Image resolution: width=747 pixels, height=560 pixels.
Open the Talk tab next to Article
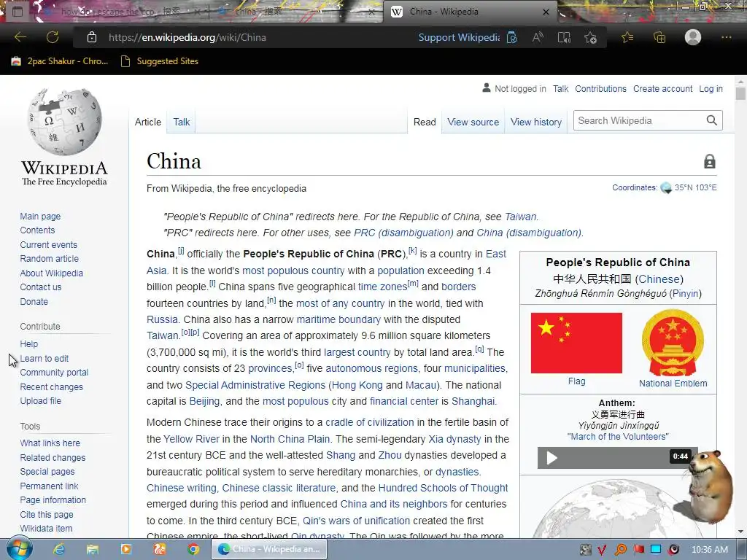[181, 122]
